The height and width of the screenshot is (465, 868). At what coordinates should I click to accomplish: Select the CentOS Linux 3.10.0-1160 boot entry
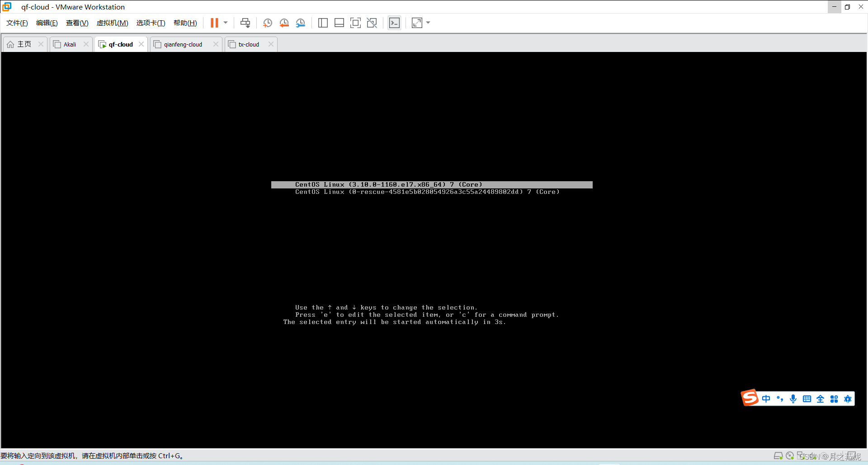[x=432, y=185]
